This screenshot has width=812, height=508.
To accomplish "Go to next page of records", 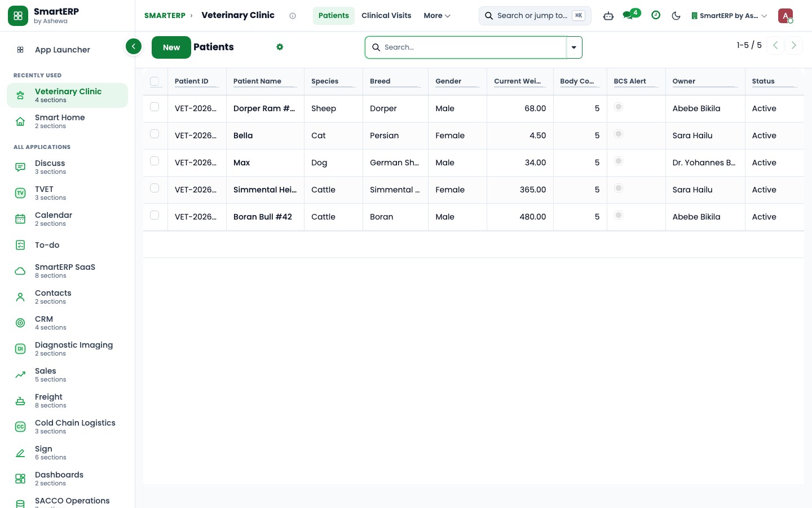I will pyautogui.click(x=793, y=45).
